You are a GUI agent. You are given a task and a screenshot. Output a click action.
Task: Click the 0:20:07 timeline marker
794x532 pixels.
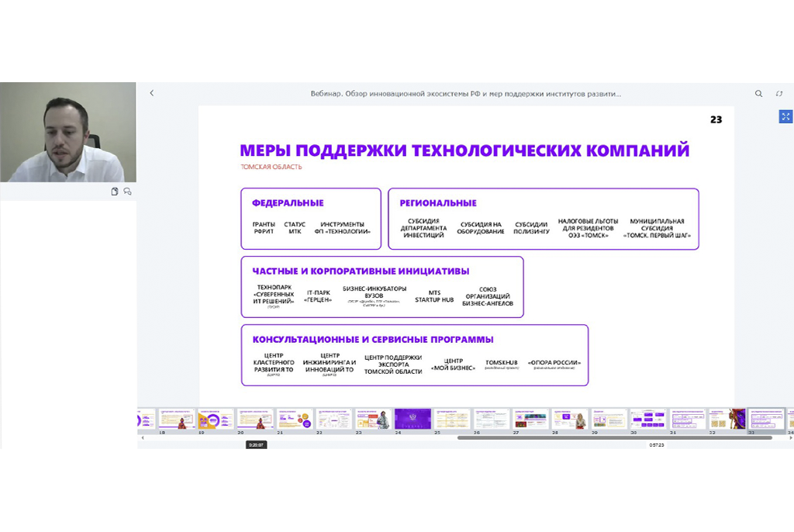click(256, 445)
